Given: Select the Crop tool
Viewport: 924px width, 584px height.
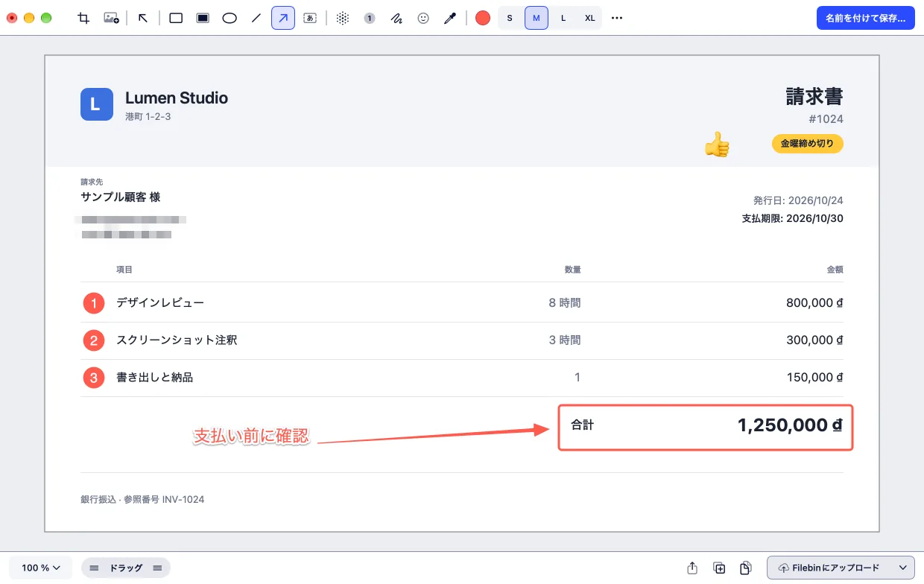Looking at the screenshot, I should coord(84,18).
